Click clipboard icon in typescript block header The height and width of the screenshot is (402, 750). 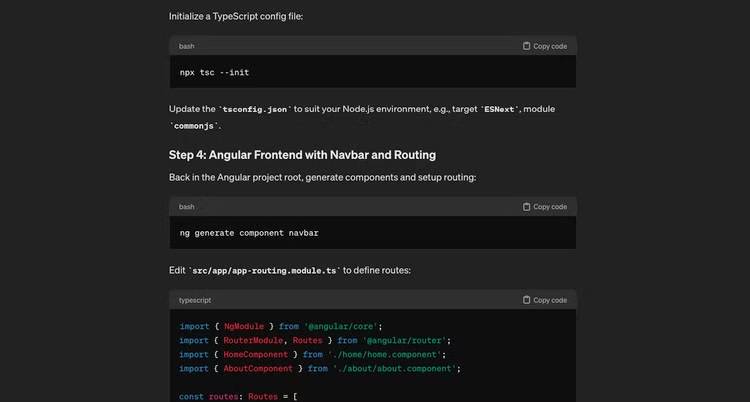527,300
